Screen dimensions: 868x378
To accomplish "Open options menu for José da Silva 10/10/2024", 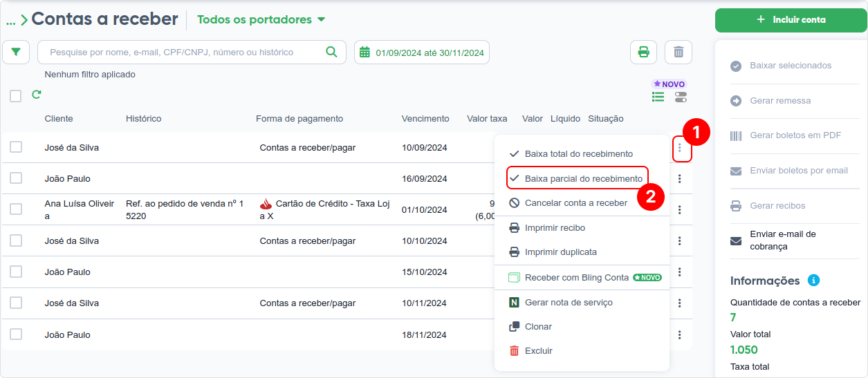I will [680, 241].
